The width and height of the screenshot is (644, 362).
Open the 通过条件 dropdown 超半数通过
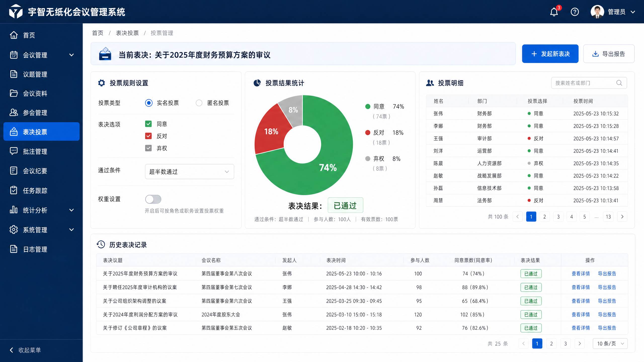point(189,171)
